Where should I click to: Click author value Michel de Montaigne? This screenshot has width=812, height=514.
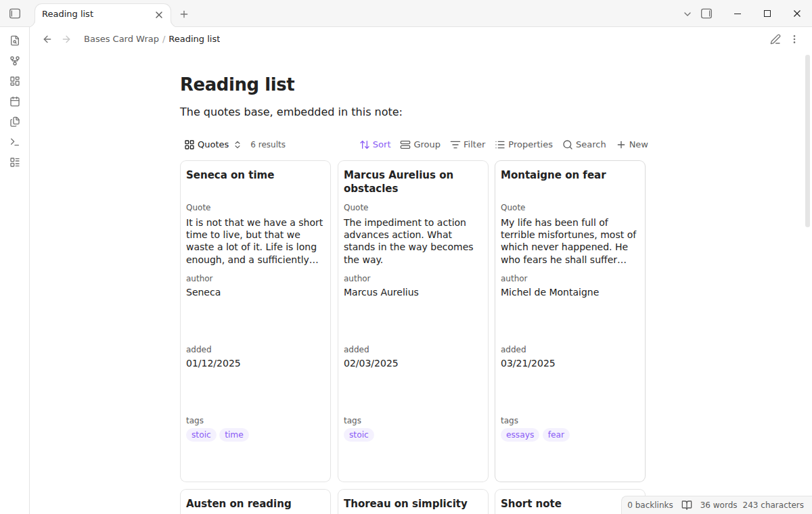(x=549, y=292)
